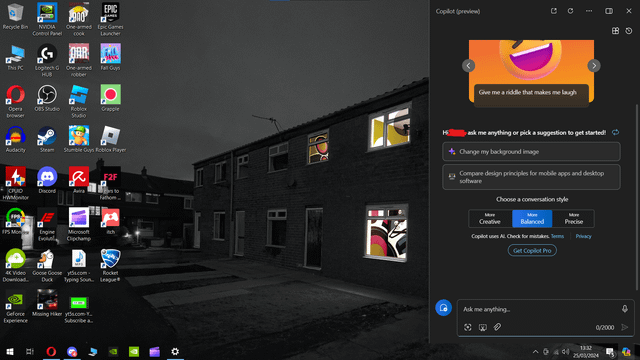Open the taskbar clock and date
The image size is (640, 360).
pyautogui.click(x=585, y=351)
